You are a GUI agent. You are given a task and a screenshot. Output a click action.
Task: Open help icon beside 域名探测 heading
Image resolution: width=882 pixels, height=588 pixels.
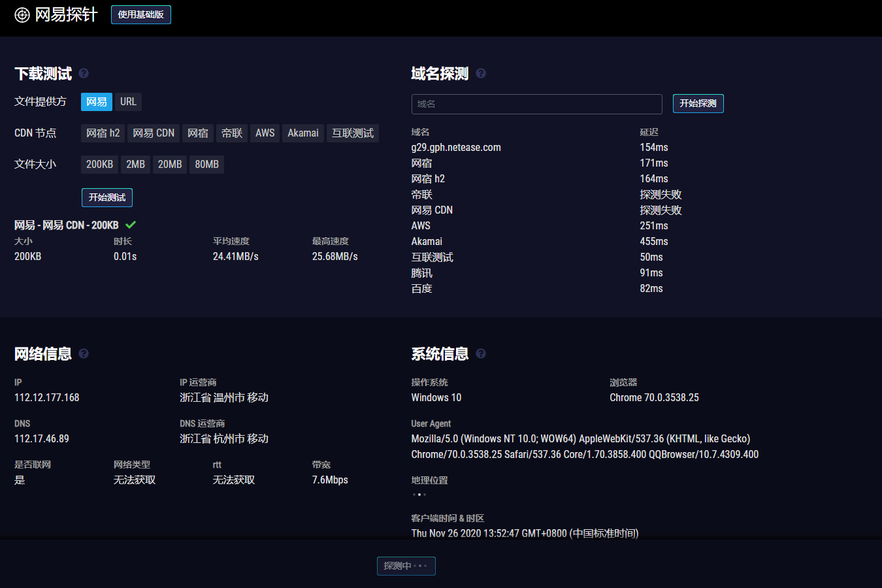click(x=481, y=73)
